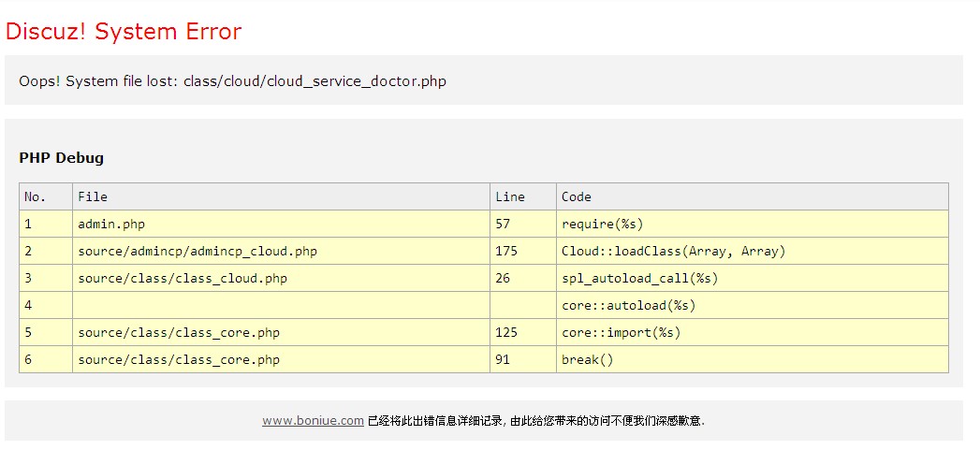980x450 pixels.
Task: Select the core::import(%s) code cell
Action: coord(753,332)
